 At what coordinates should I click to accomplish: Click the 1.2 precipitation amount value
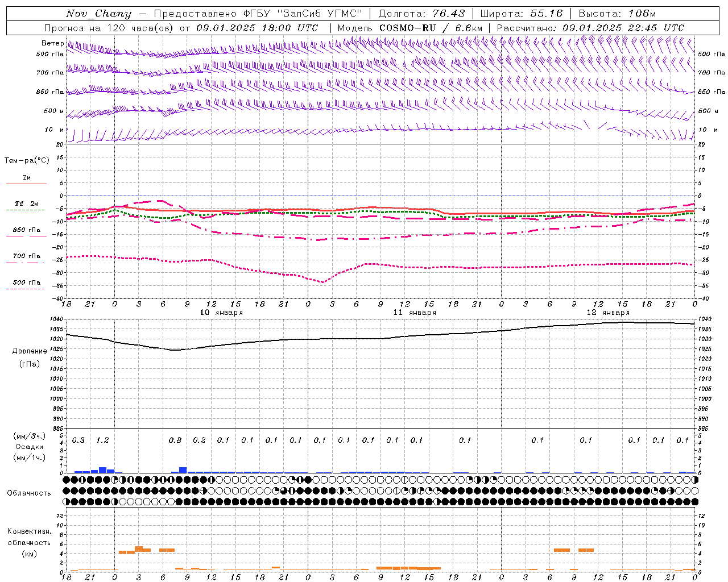point(102,440)
